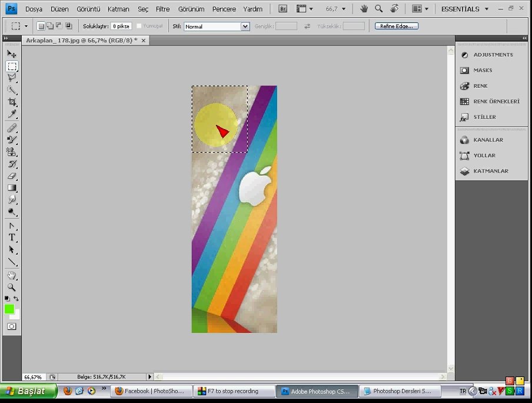Swap foreground and background colors

click(x=16, y=298)
